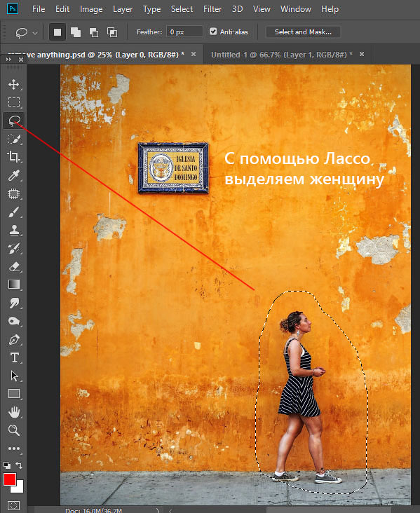Click the Feather value field
The image size is (420, 513).
point(184,32)
